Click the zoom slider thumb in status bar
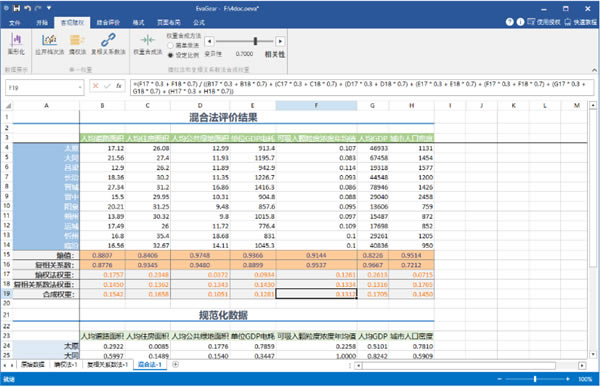 coord(535,379)
